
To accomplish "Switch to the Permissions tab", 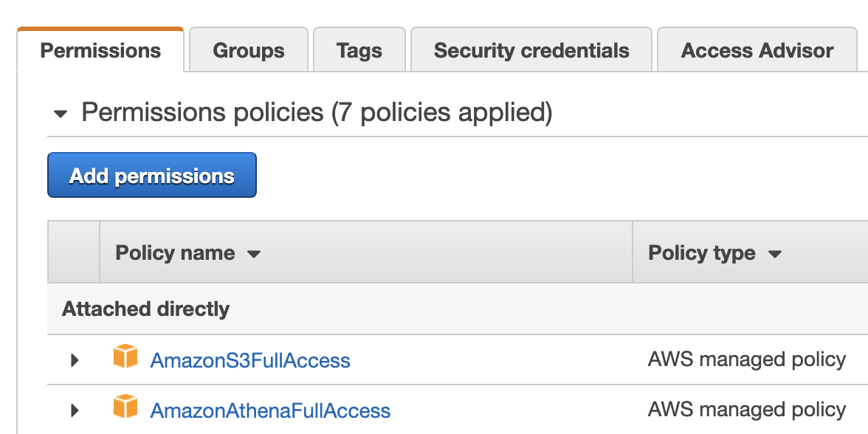I will click(100, 50).
